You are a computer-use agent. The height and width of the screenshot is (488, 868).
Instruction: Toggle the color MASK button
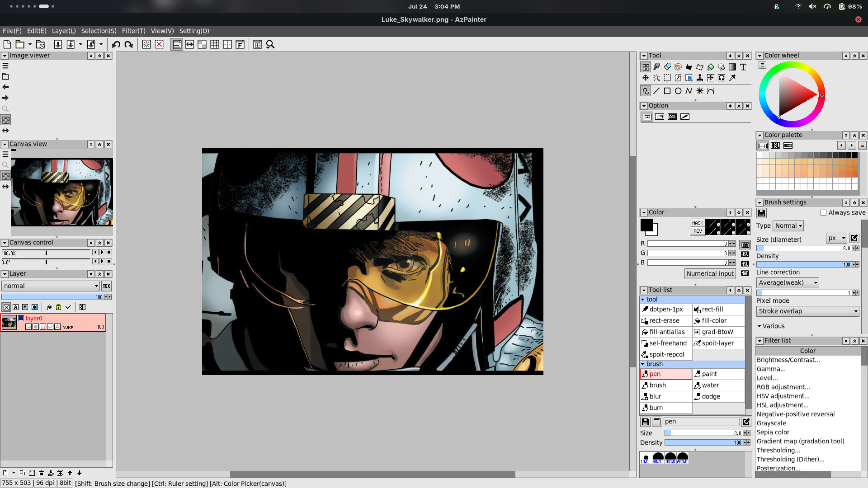click(698, 223)
